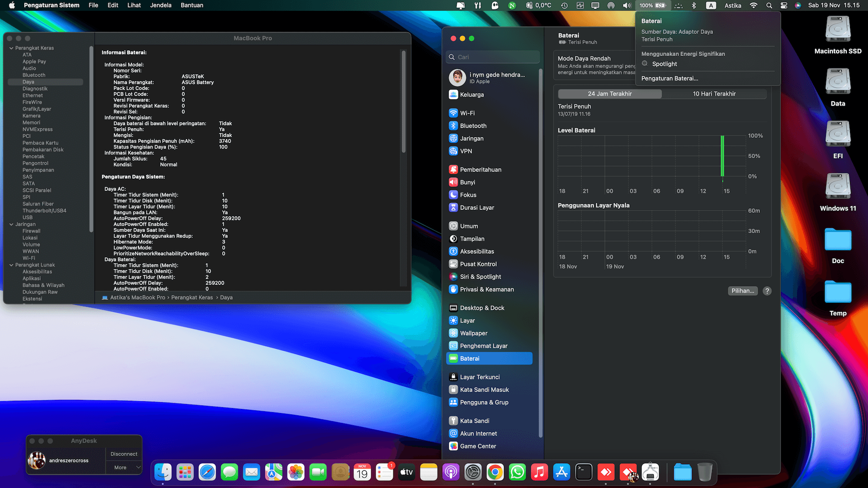868x488 pixels.
Task: Open Pemberitahuan settings
Action: click(x=490, y=169)
